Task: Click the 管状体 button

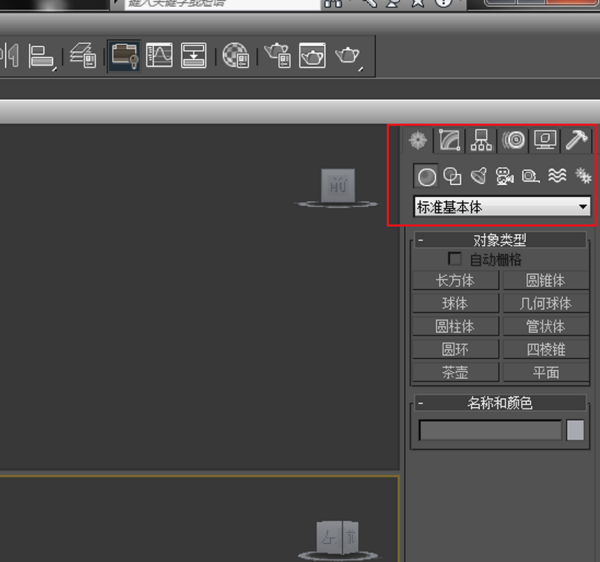Action: (546, 327)
